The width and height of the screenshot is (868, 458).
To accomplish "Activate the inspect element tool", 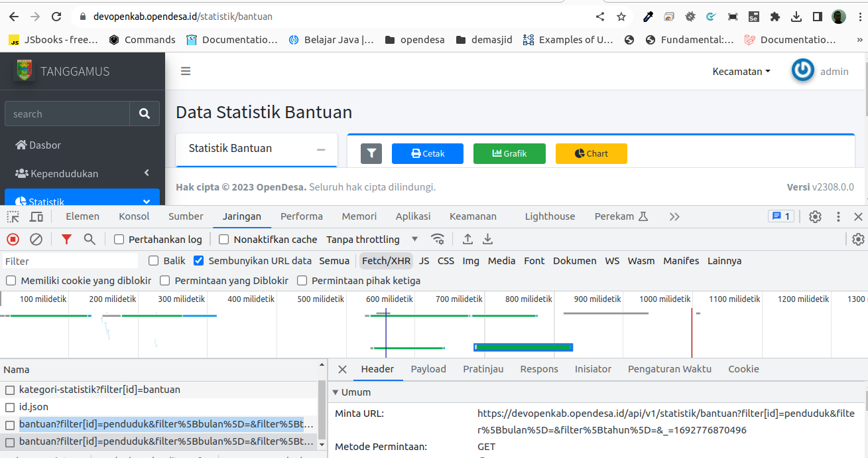I will pyautogui.click(x=12, y=216).
